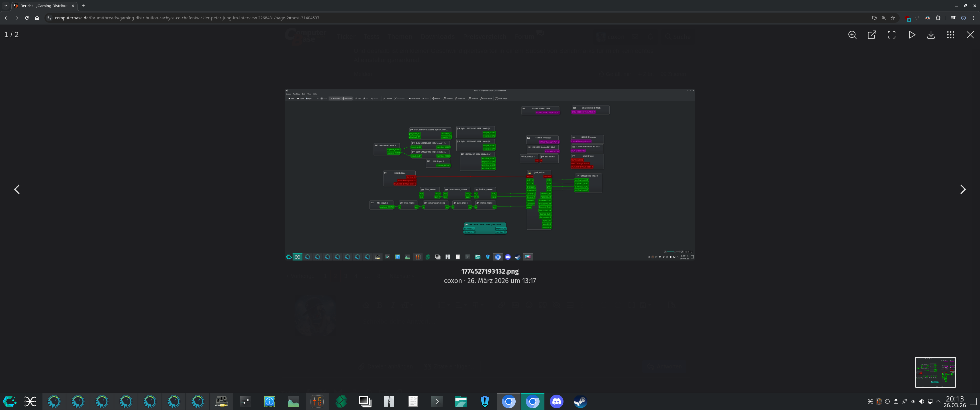Open Discord from the taskbar
This screenshot has width=980, height=410.
tap(556, 401)
